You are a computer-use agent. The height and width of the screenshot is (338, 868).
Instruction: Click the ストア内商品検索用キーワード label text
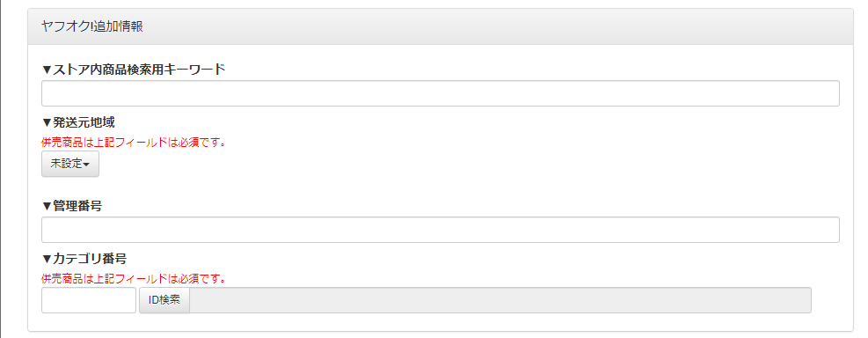tap(139, 70)
